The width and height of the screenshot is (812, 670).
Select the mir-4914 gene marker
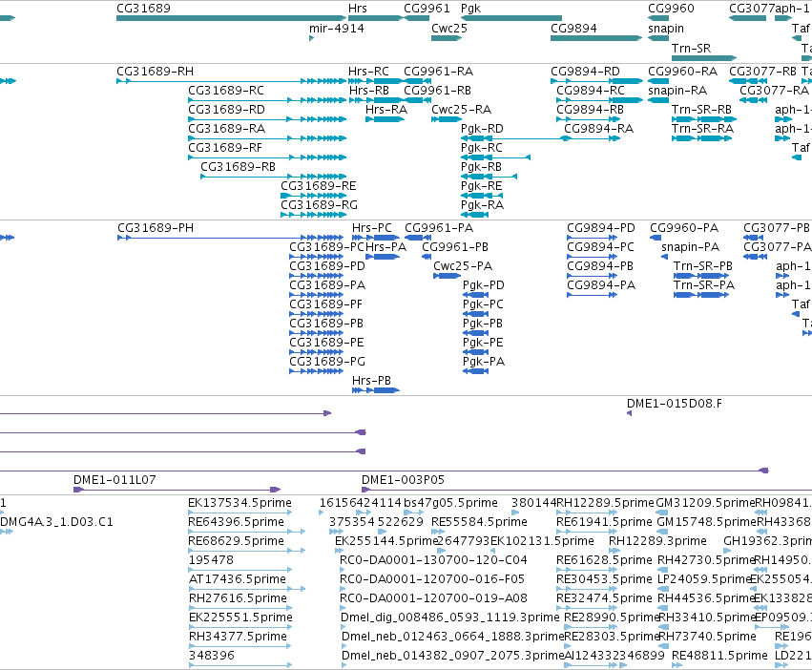click(x=311, y=38)
